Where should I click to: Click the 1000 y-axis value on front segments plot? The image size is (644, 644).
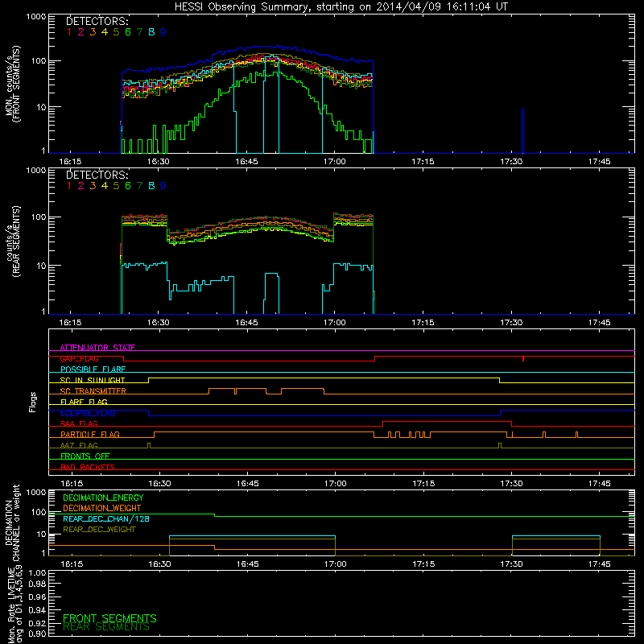coord(36,17)
